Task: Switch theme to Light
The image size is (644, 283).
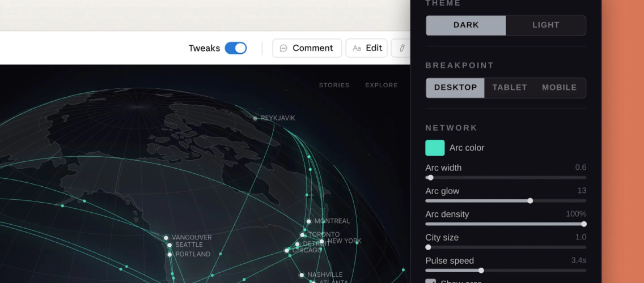Action: pos(545,25)
